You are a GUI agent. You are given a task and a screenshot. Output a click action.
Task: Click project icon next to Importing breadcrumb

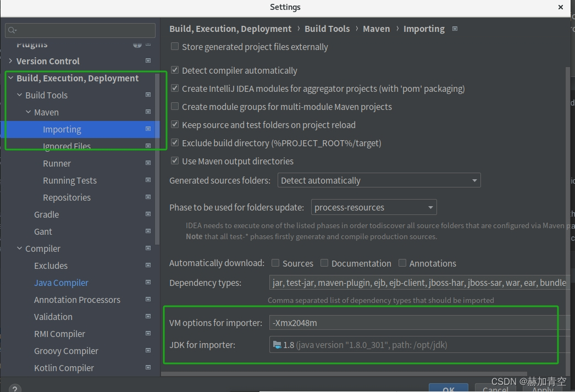[455, 29]
